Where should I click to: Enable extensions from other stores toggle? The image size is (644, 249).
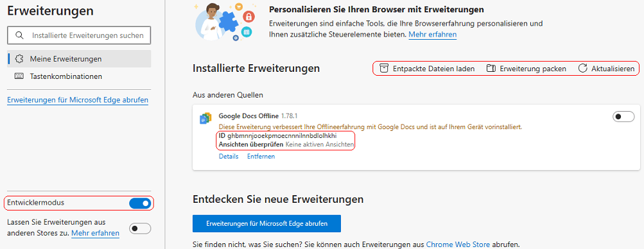(x=140, y=228)
